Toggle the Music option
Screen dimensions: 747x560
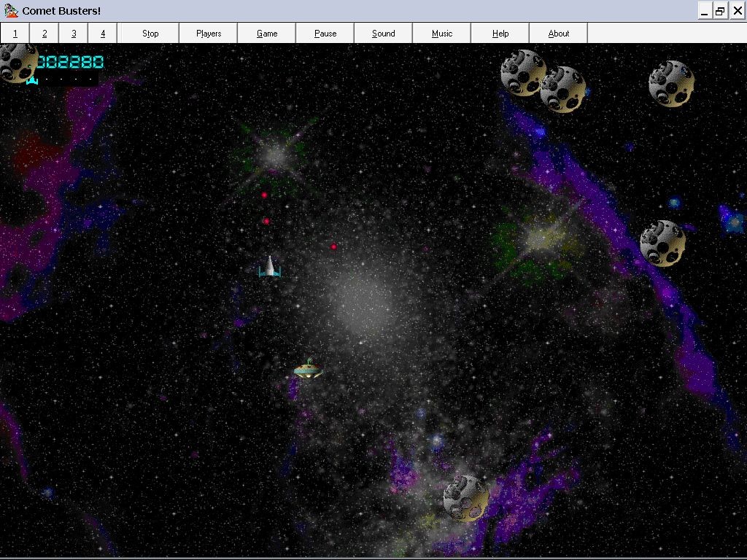tap(442, 34)
